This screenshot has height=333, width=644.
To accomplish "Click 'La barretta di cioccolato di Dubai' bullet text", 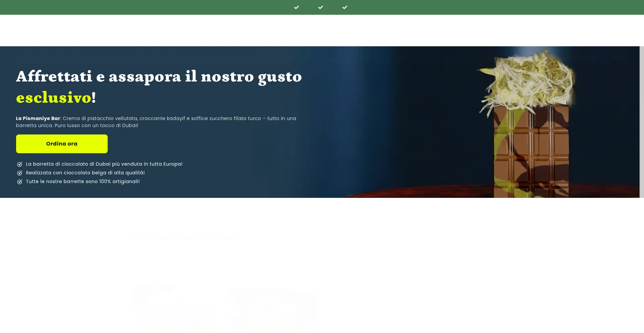I will (x=104, y=164).
